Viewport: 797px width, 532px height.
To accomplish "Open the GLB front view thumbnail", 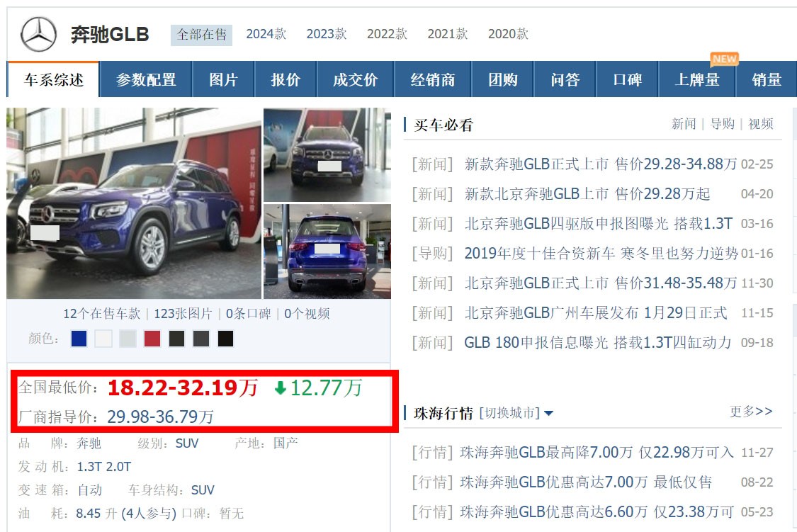I will click(327, 154).
